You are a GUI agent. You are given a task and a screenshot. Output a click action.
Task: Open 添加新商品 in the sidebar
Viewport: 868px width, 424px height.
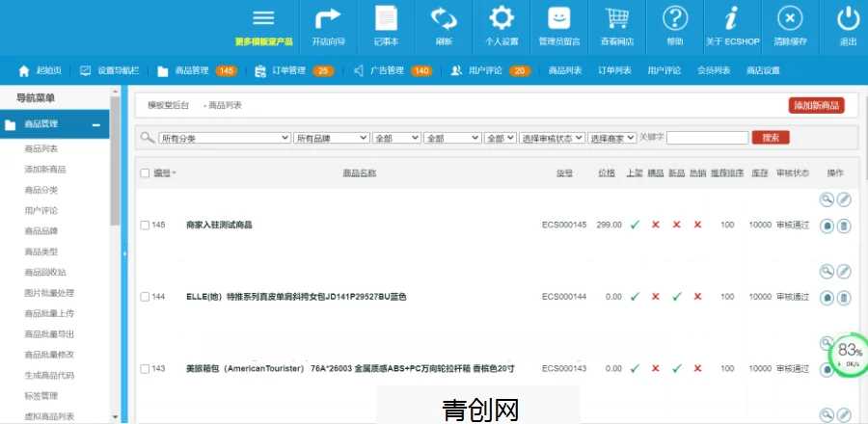pyautogui.click(x=45, y=170)
